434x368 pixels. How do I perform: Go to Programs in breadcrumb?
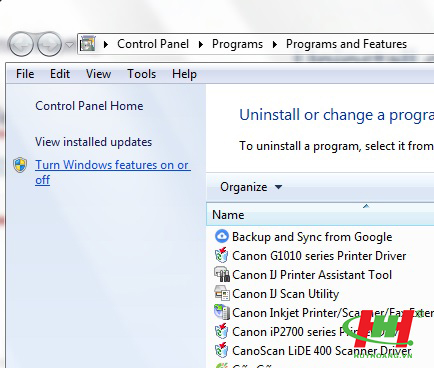click(x=237, y=44)
